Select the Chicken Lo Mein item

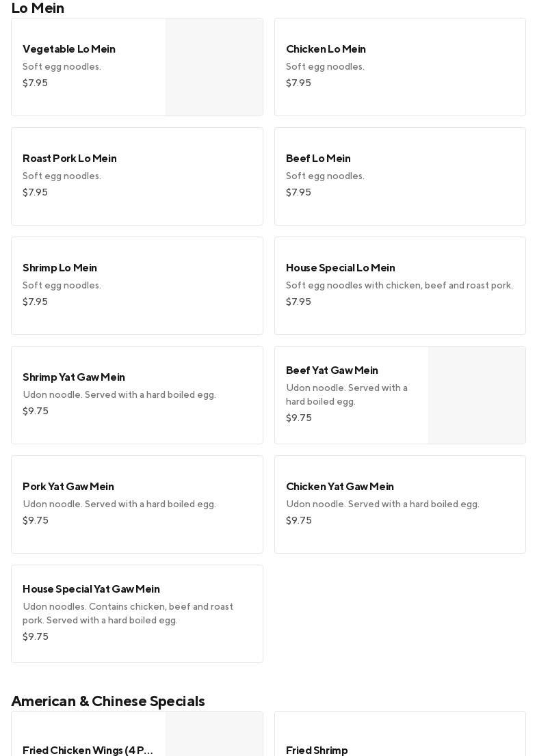(326, 49)
